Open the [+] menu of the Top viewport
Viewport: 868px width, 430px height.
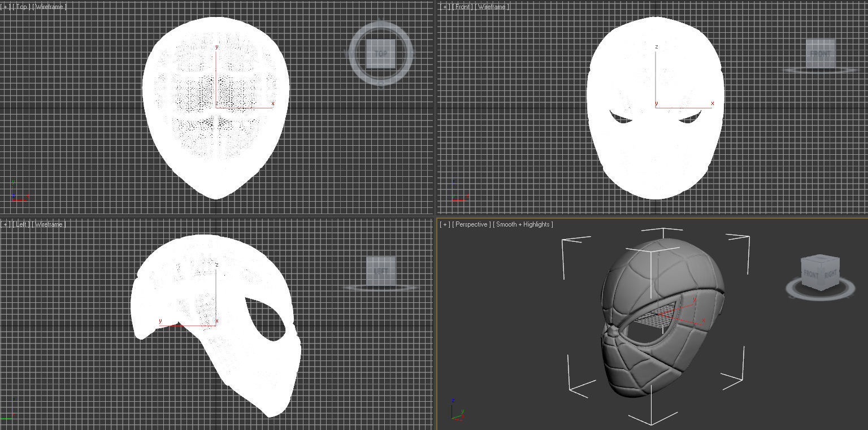(x=6, y=7)
